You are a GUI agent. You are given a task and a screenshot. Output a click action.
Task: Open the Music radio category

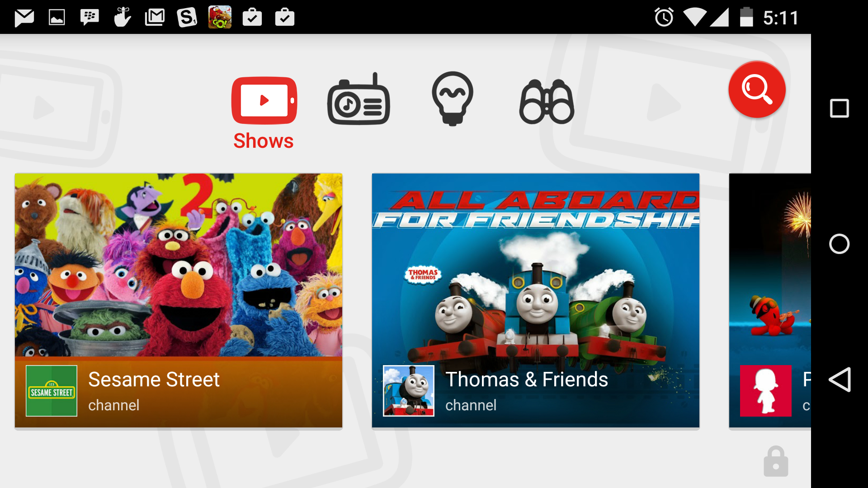(359, 99)
